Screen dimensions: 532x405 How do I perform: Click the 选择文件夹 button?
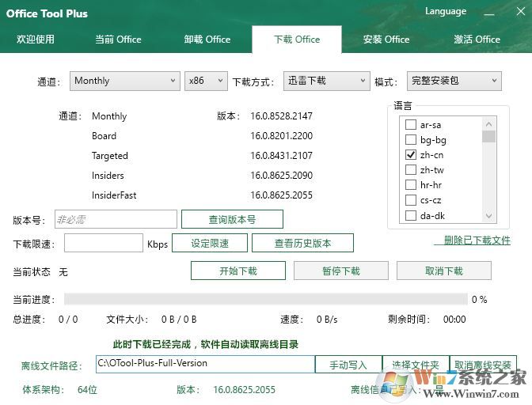416,365
